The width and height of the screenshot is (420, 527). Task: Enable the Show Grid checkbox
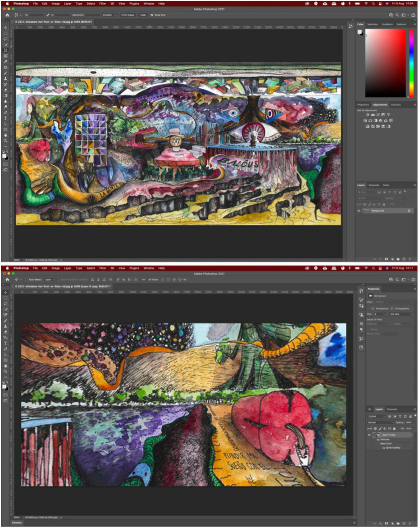click(152, 15)
